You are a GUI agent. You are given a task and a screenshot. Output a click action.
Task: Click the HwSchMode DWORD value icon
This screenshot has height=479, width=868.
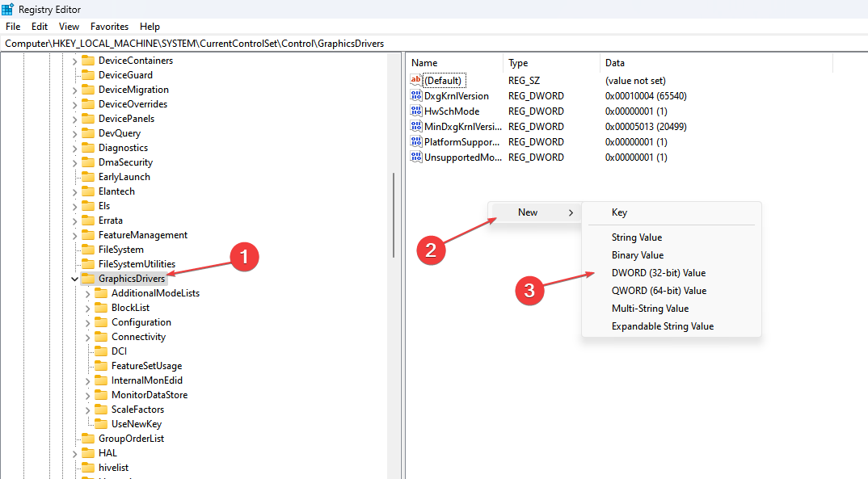click(415, 111)
